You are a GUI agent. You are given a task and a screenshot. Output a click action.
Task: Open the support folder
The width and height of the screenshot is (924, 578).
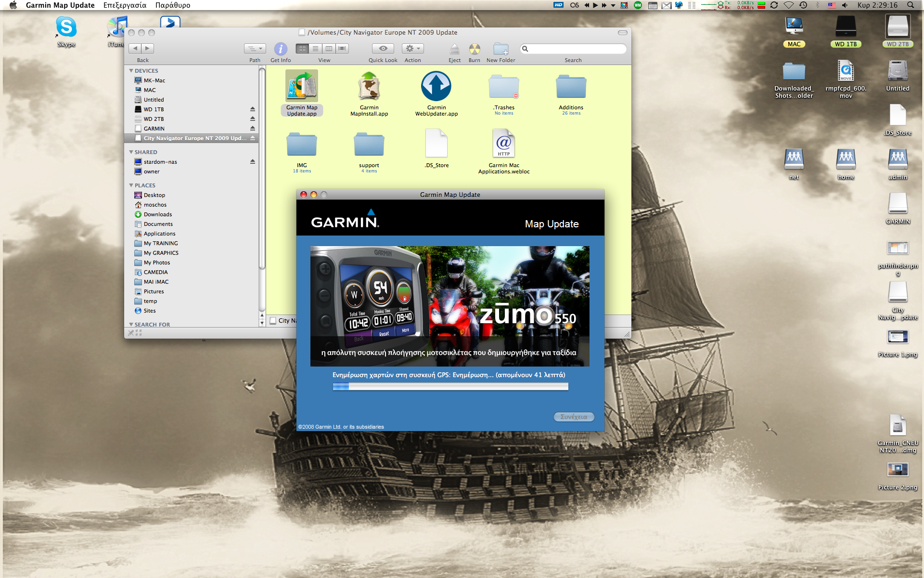369,152
